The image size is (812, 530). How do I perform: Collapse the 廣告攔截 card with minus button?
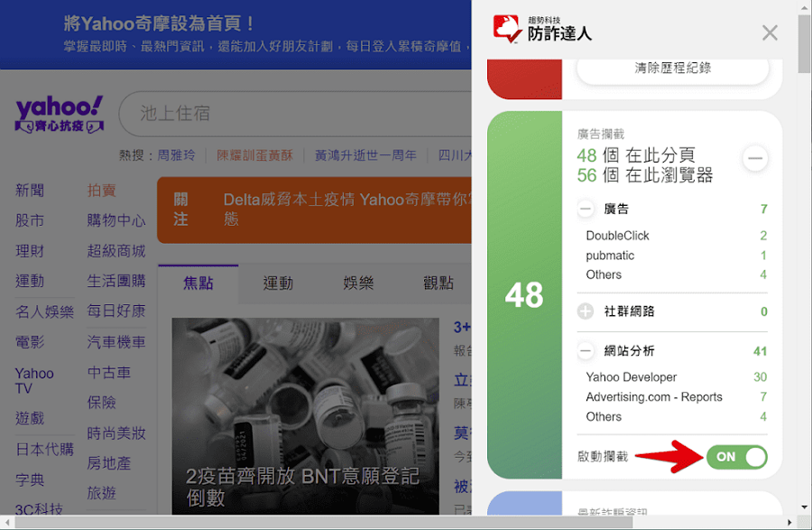[x=755, y=159]
